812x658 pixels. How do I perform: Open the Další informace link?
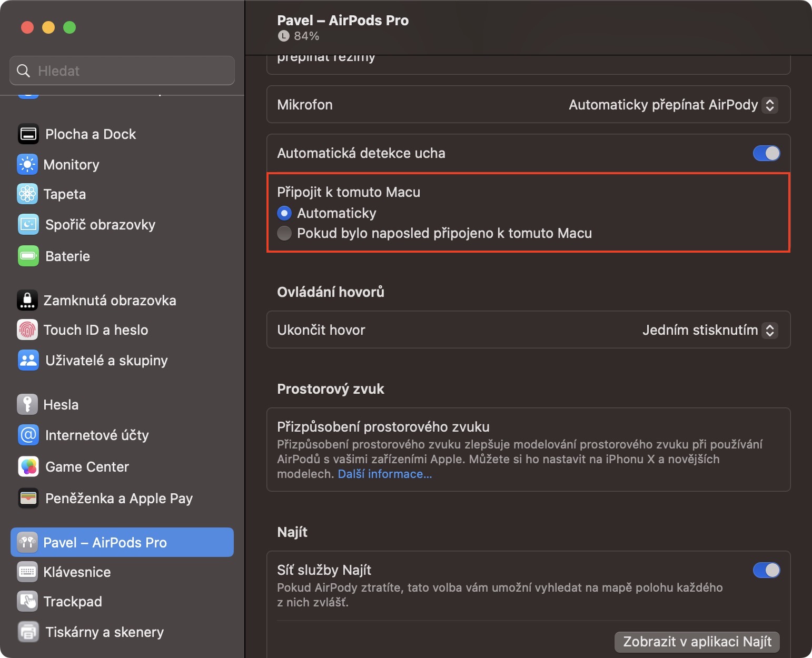385,474
